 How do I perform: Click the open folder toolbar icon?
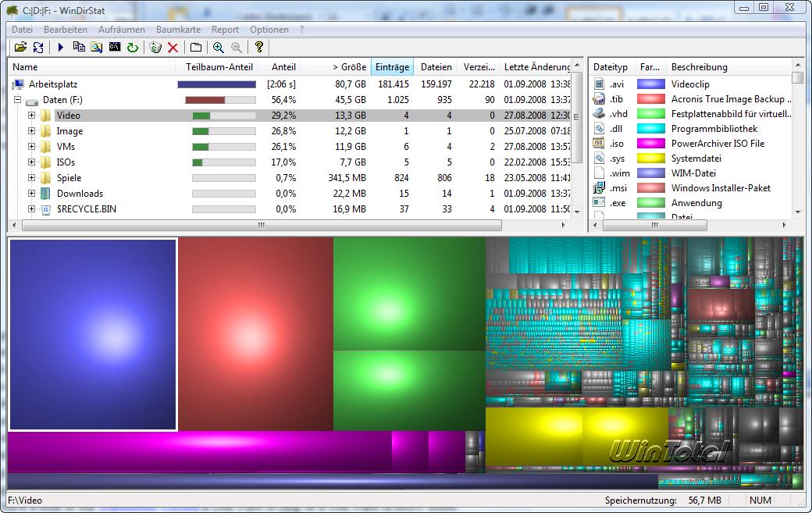click(21, 48)
